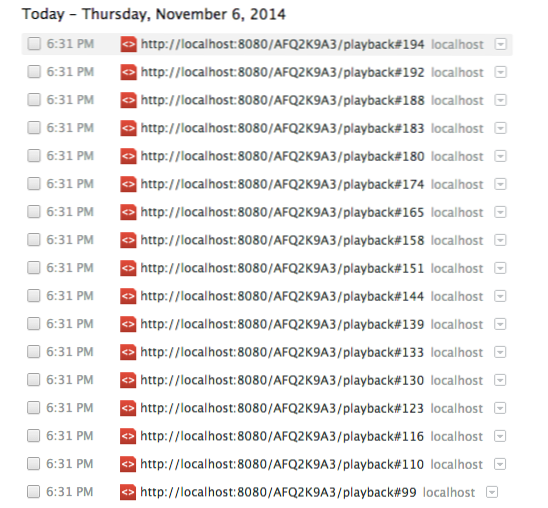Click the page icon for playback#151 entry
Screen dimensions: 548x508
[x=128, y=268]
